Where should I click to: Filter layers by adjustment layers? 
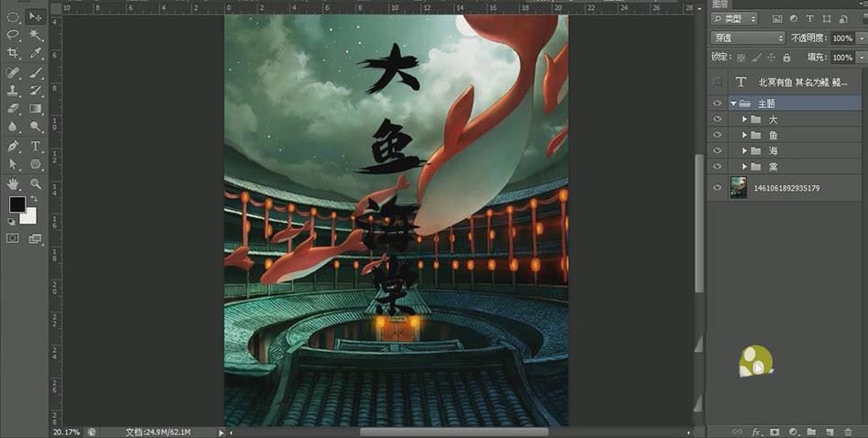coord(793,19)
